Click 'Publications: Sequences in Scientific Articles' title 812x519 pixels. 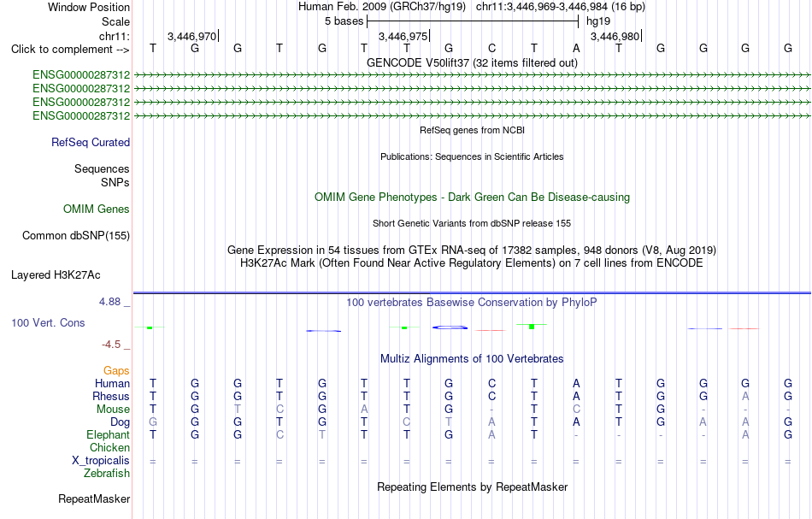click(473, 156)
